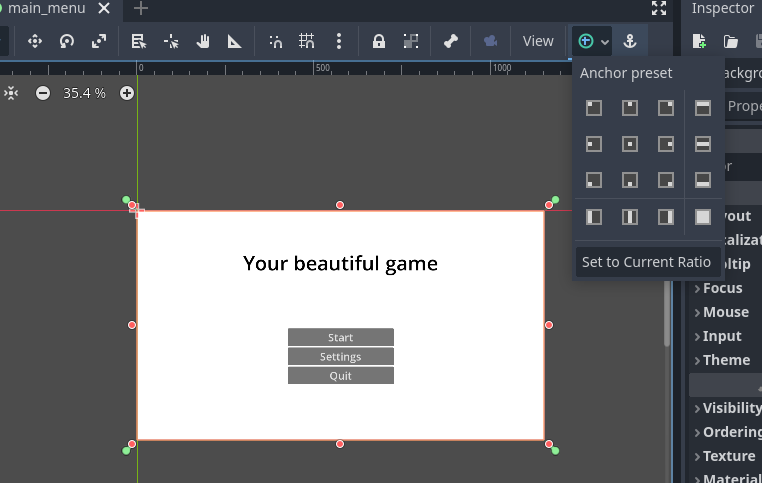762x483 pixels.
Task: Load a resource from Inspector folder icon
Action: click(x=730, y=41)
